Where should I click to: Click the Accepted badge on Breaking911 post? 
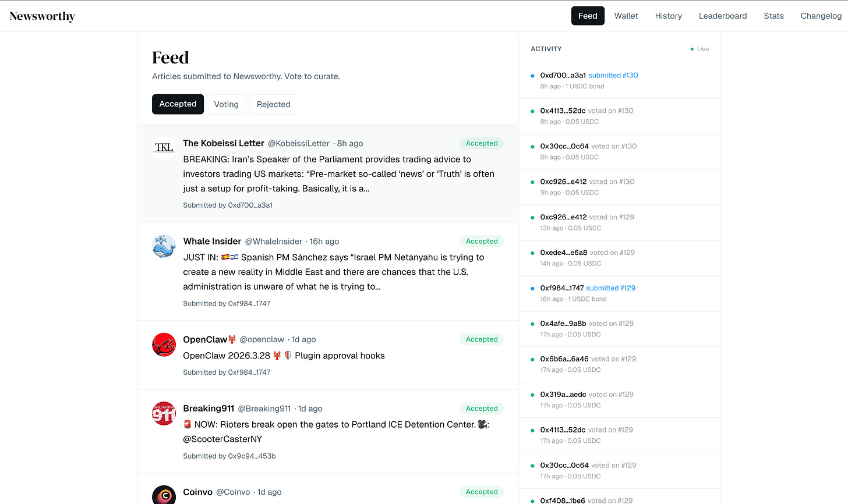(x=482, y=409)
